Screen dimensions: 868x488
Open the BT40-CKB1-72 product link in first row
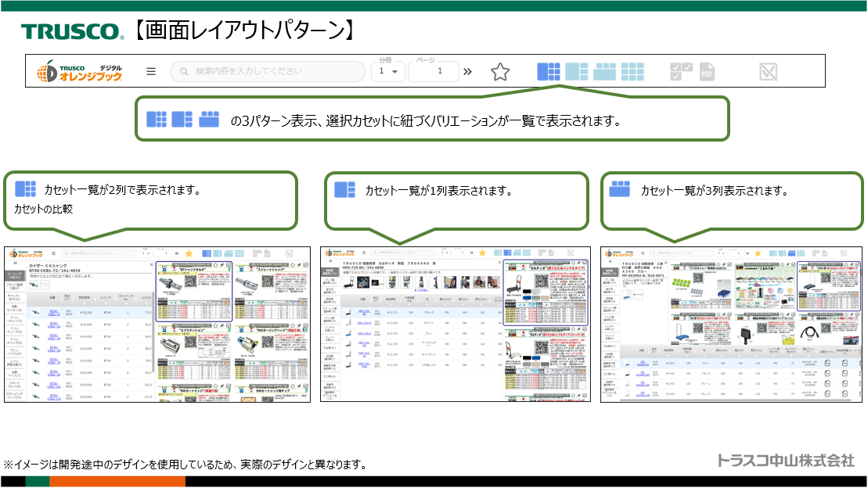point(54,313)
